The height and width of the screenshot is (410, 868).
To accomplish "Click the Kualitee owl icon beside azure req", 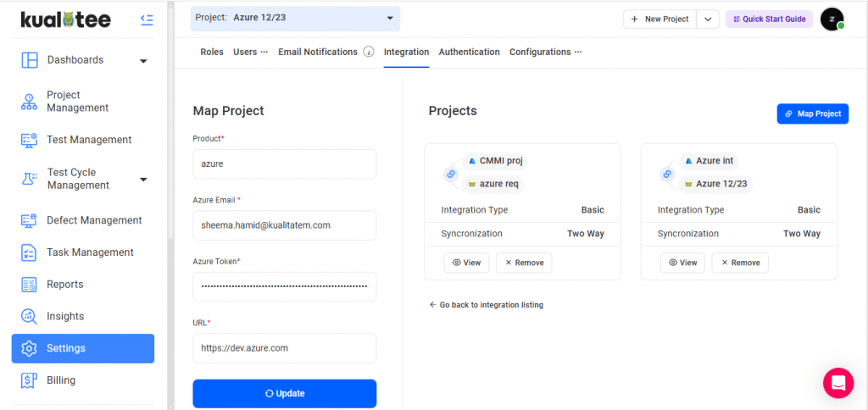I will click(472, 185).
